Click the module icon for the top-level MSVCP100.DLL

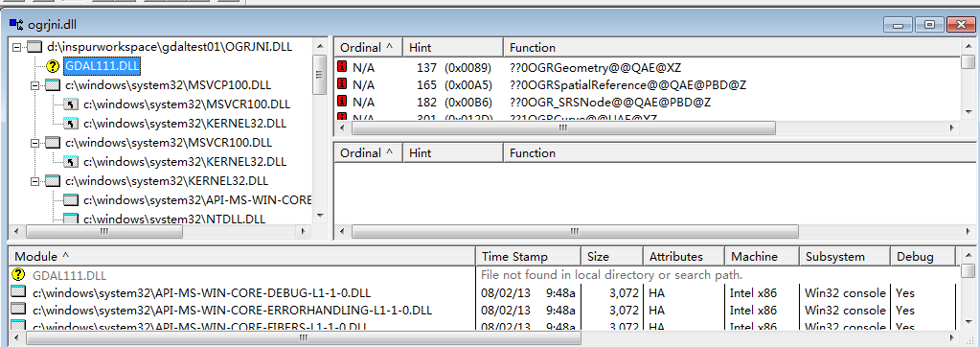[x=53, y=85]
